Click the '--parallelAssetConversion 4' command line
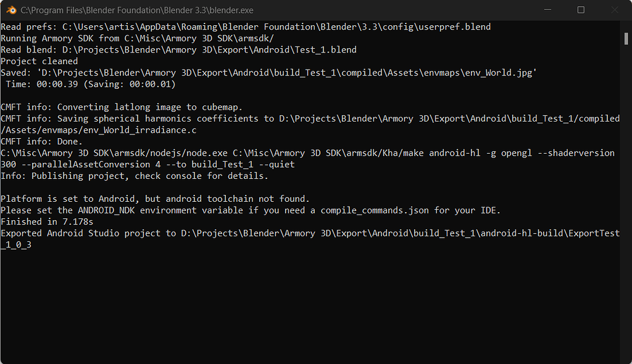 point(148,165)
